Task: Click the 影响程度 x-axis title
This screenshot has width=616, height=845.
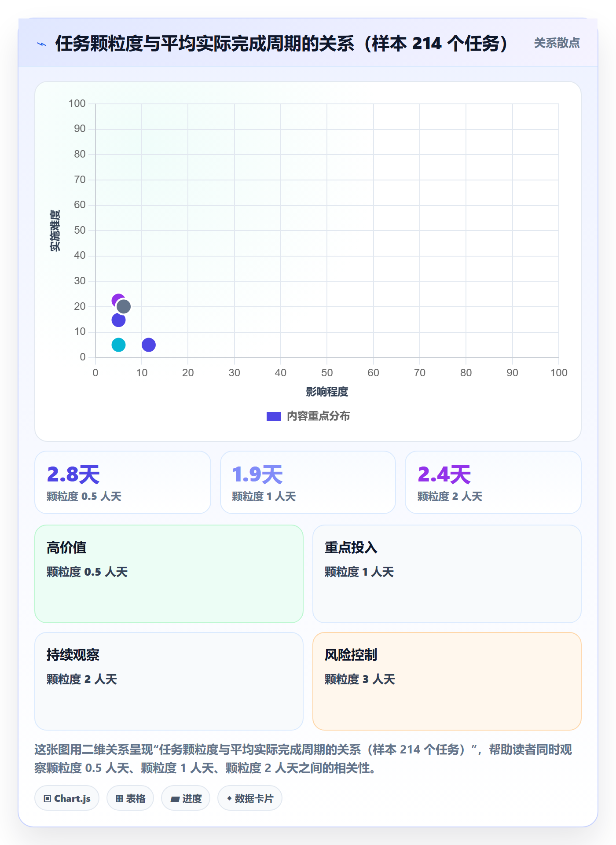Action: pos(327,392)
